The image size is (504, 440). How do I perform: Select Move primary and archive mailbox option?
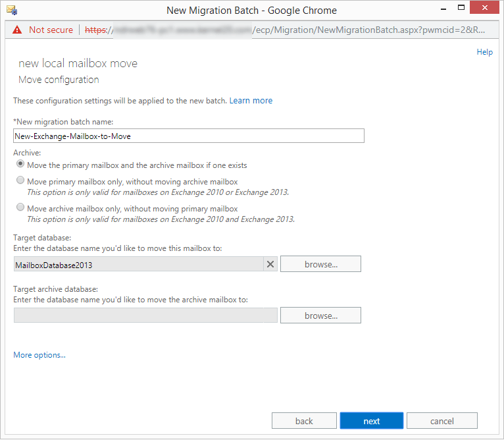point(20,164)
